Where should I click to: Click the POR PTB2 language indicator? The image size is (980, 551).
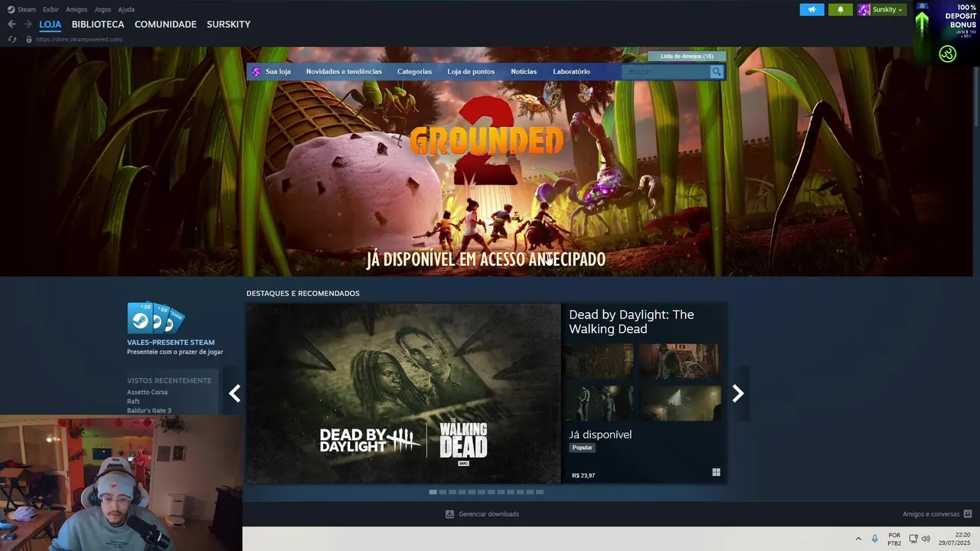(894, 539)
